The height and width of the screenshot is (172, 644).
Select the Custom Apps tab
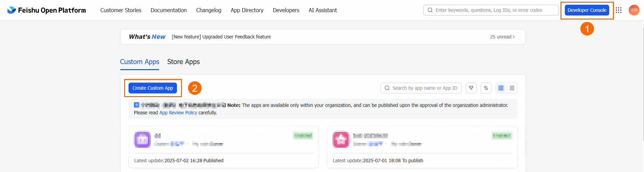tap(140, 62)
